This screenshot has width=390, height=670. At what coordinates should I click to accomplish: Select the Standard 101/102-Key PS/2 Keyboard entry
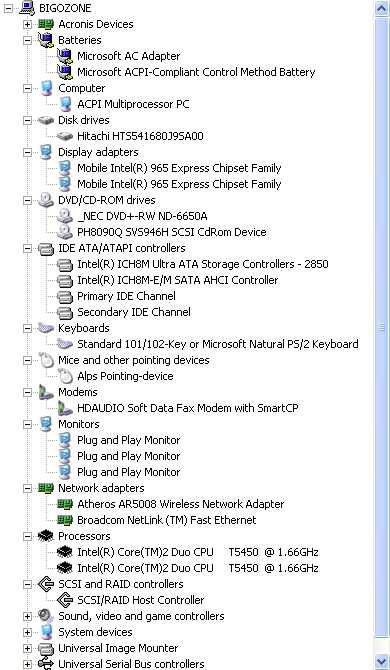click(217, 344)
